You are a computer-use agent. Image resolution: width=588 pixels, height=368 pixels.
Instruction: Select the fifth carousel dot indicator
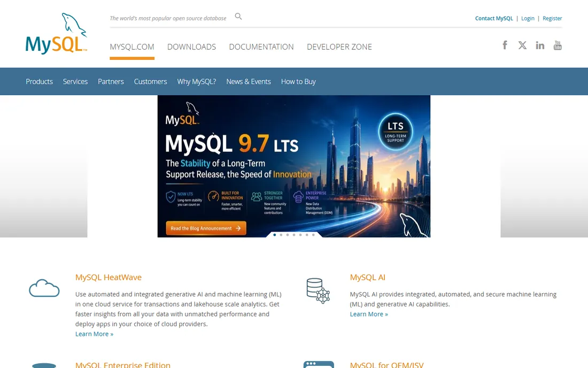300,235
